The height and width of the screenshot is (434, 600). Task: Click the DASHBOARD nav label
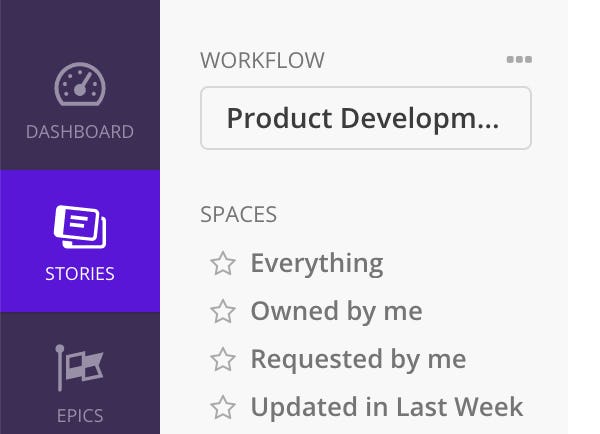80,132
